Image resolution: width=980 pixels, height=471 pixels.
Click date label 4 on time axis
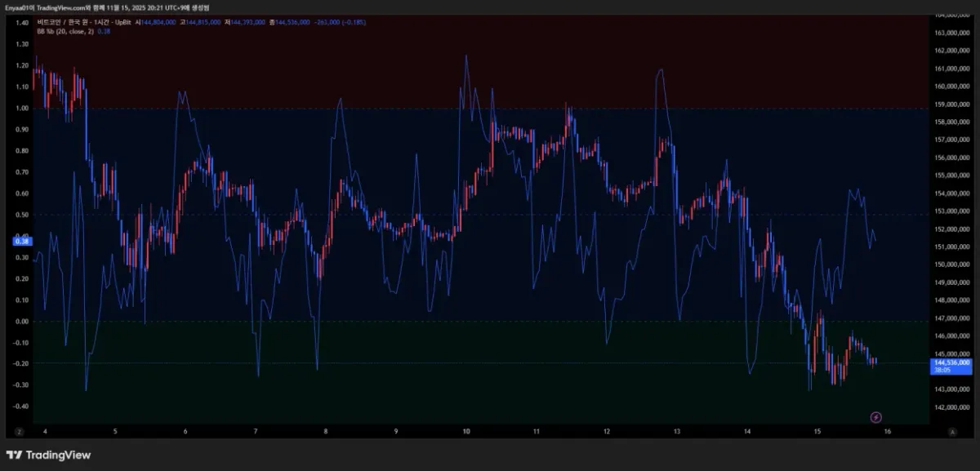(45, 430)
